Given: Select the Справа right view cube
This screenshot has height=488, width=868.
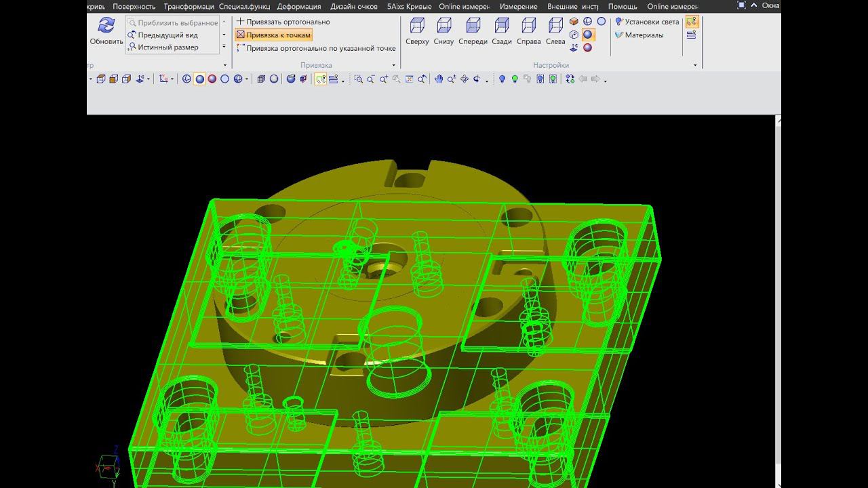Looking at the screenshot, I should (529, 31).
